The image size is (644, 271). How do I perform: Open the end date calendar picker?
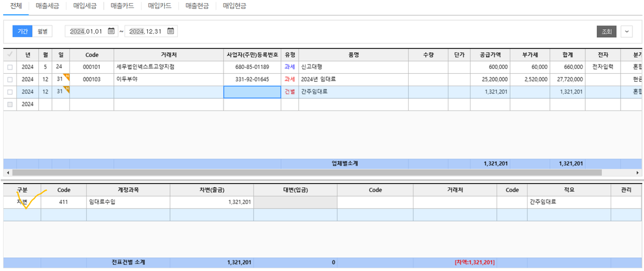point(172,31)
